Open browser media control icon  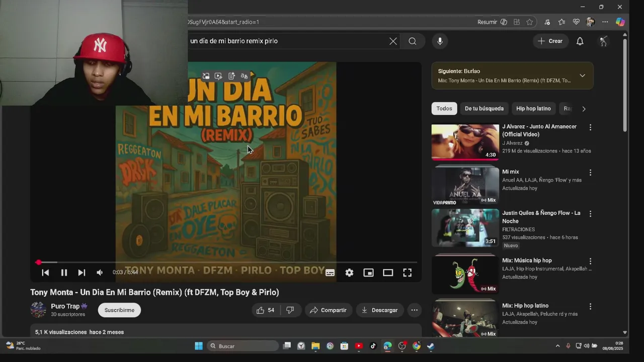[x=547, y=22]
